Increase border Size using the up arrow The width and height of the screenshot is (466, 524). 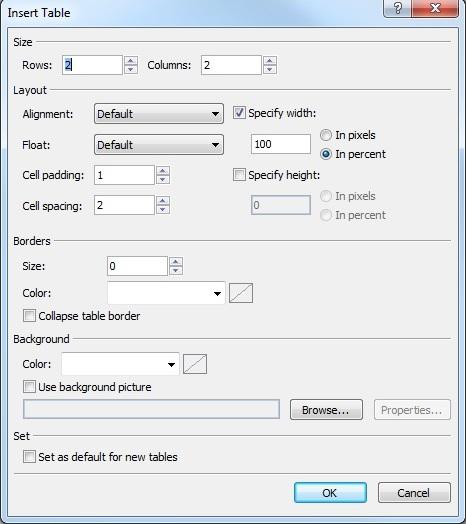pos(176,262)
